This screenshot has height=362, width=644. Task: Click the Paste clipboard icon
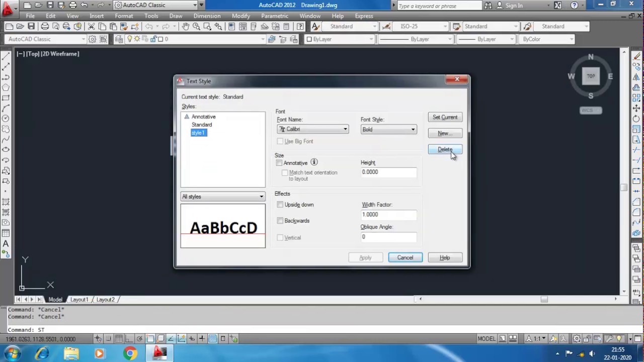click(113, 26)
